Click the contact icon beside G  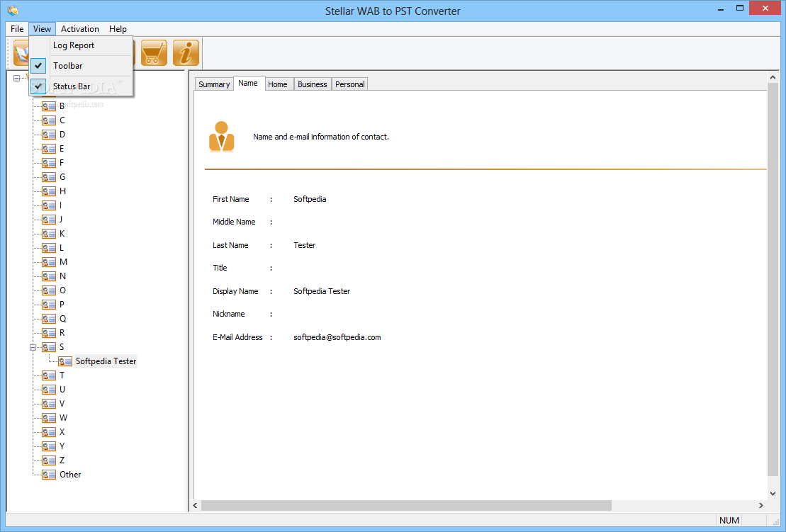pos(49,177)
